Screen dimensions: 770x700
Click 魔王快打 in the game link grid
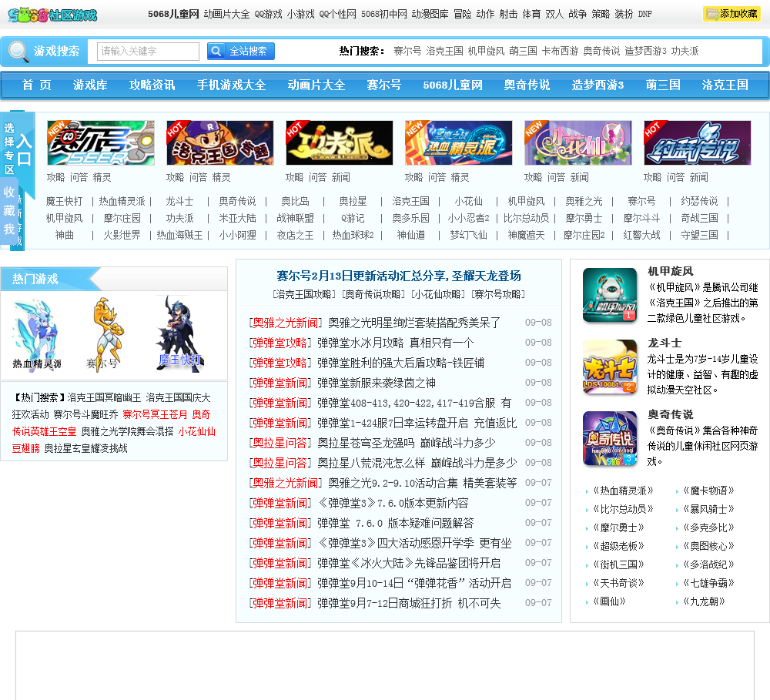click(x=65, y=202)
